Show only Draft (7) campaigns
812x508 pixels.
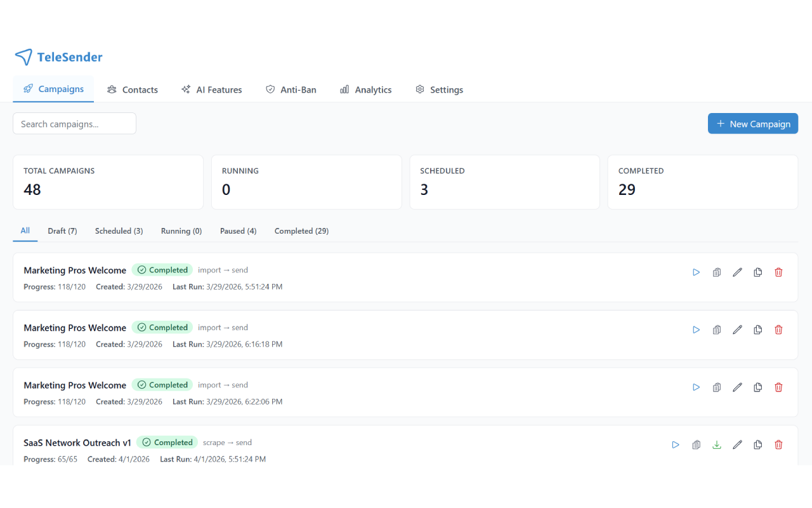point(62,231)
